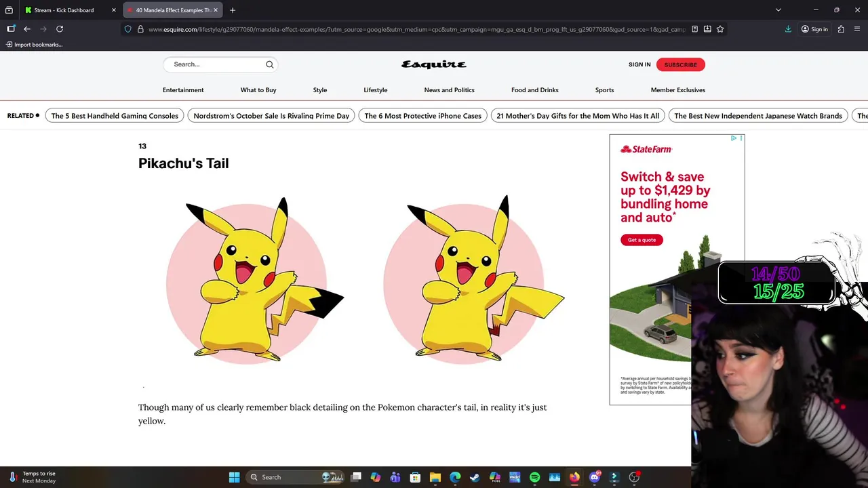Open Microsoft Store taskbar icon
This screenshot has height=488, width=868.
click(415, 477)
